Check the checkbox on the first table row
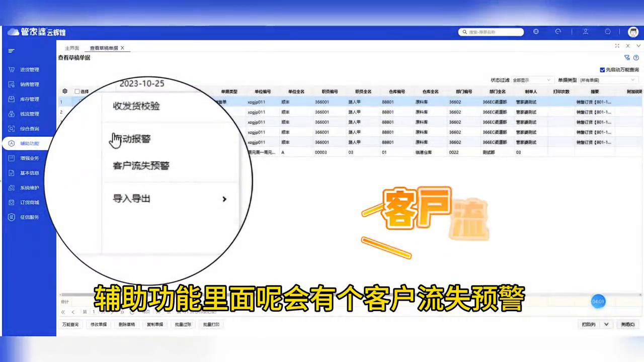Image resolution: width=644 pixels, height=362 pixels. (77, 102)
